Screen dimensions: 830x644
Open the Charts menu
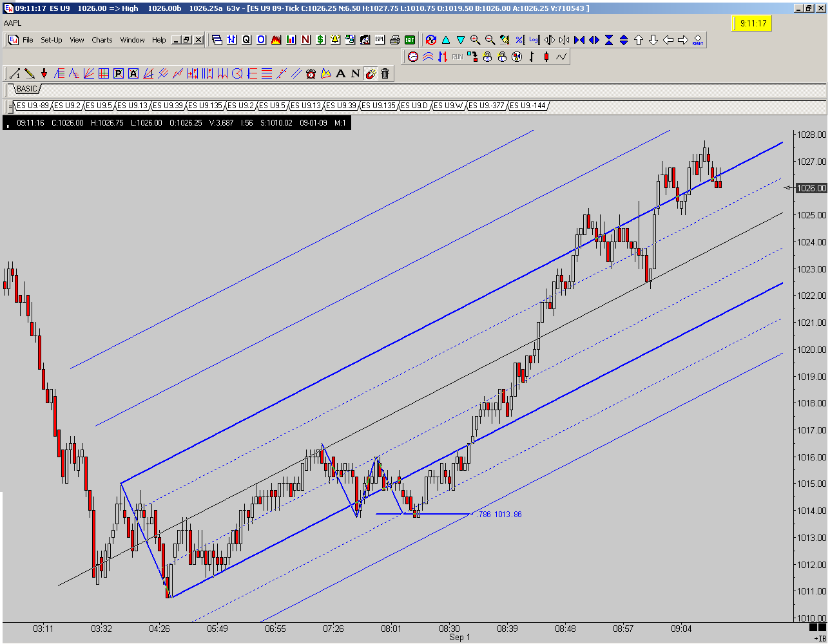pyautogui.click(x=102, y=40)
